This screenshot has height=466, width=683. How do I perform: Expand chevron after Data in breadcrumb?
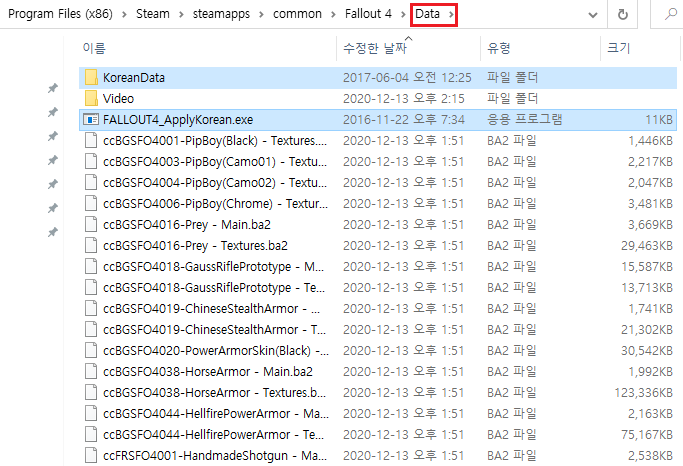point(451,14)
